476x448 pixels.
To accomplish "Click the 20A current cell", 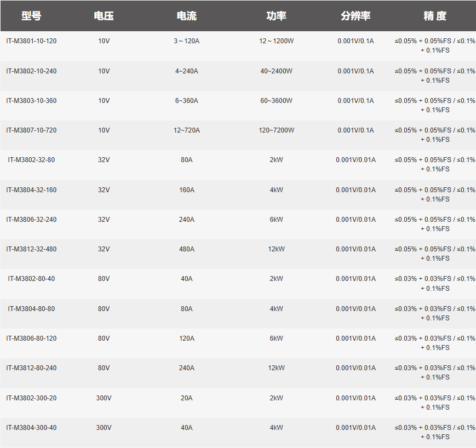I will pyautogui.click(x=187, y=398).
